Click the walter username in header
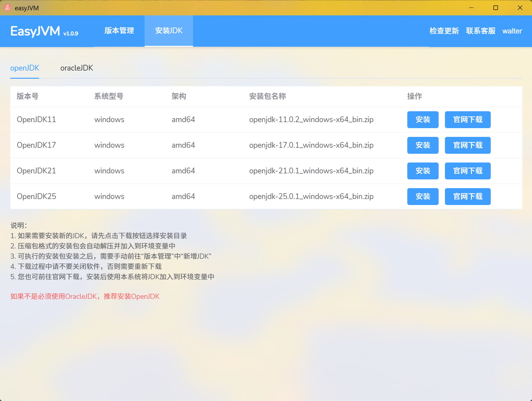 coord(512,31)
